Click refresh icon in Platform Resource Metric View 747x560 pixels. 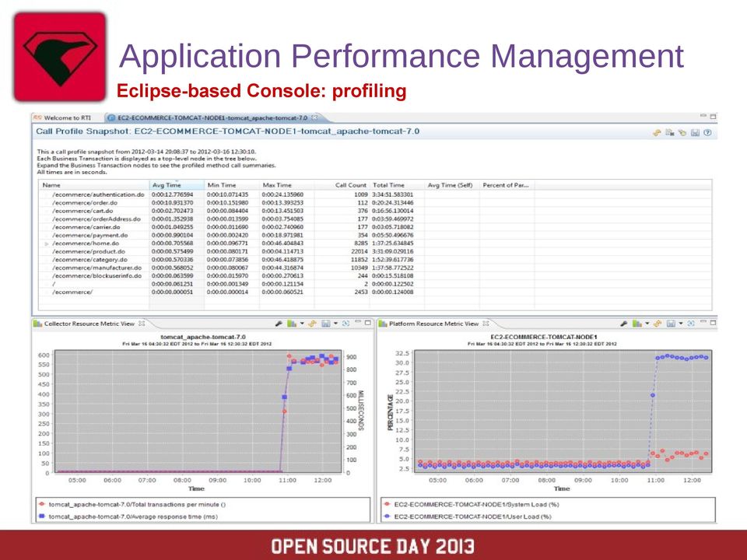click(x=691, y=324)
